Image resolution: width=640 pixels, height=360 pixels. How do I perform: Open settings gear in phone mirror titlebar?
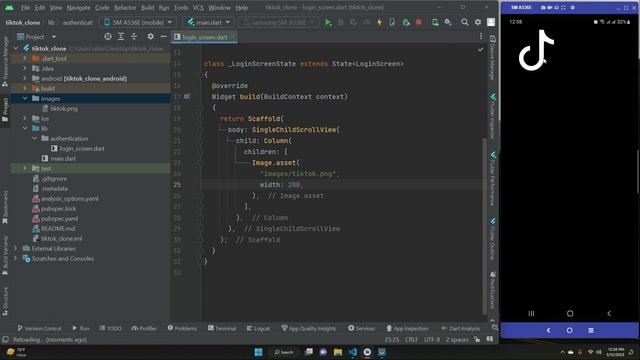point(573,7)
